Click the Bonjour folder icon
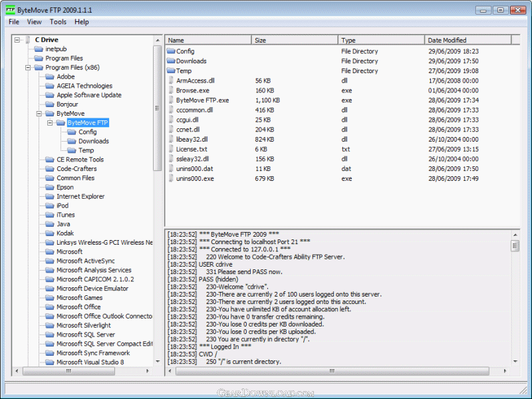This screenshot has width=532, height=399. (50, 104)
